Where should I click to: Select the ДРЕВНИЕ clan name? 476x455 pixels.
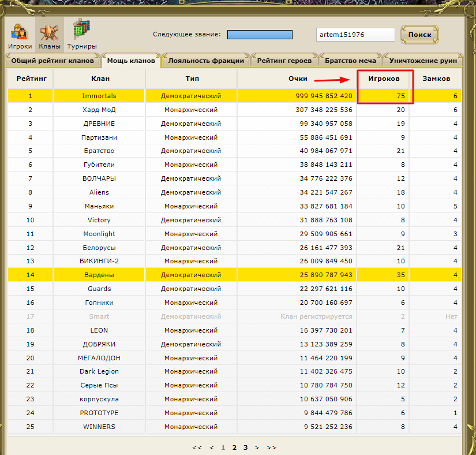click(x=99, y=124)
